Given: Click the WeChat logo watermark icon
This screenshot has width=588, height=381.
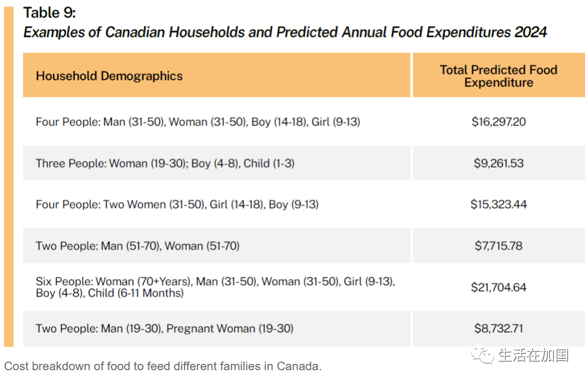Looking at the screenshot, I should pos(482,355).
